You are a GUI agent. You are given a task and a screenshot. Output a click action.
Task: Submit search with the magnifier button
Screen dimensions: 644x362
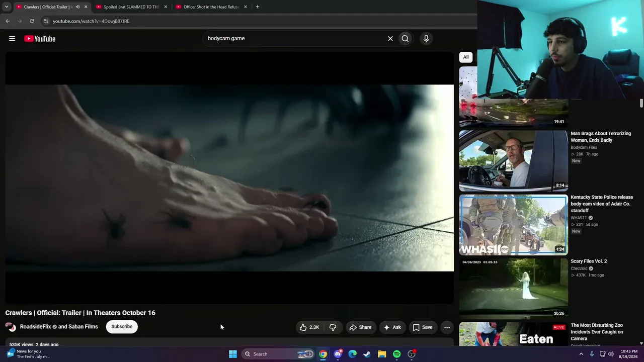tap(405, 38)
